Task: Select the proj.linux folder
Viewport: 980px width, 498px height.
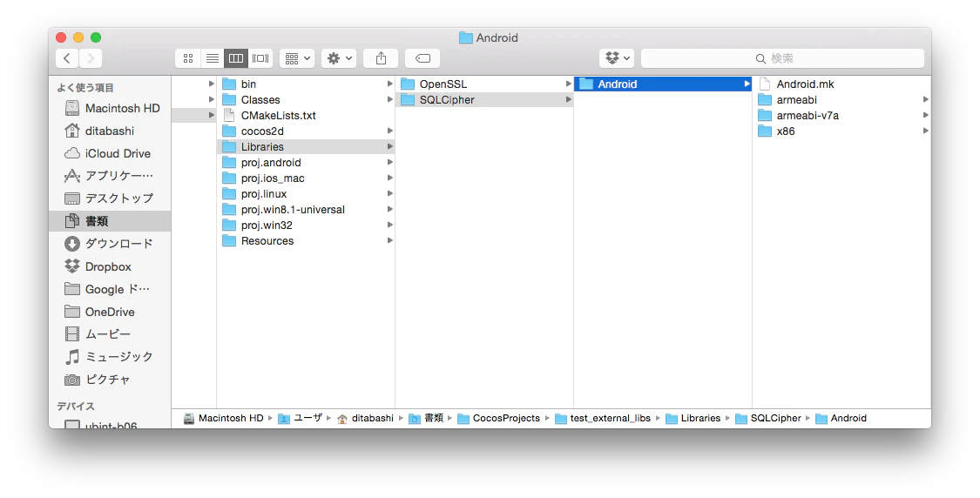Action: pos(306,193)
